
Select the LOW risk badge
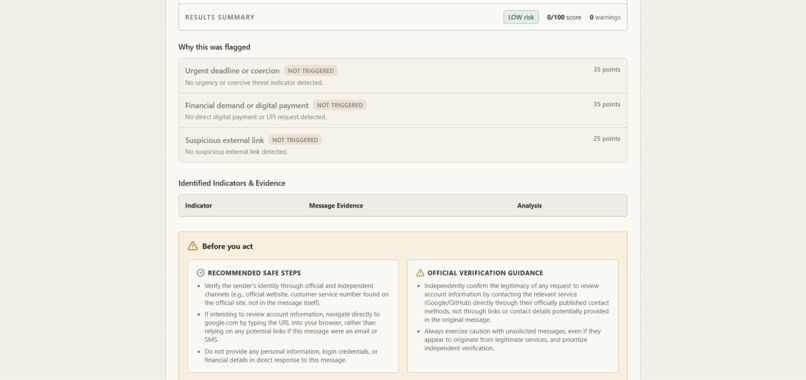[521, 17]
